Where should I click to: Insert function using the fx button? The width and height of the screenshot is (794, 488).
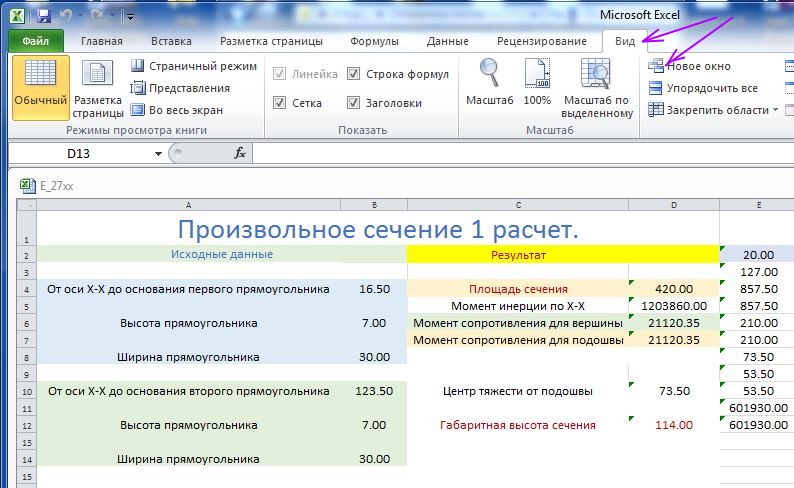pos(240,153)
